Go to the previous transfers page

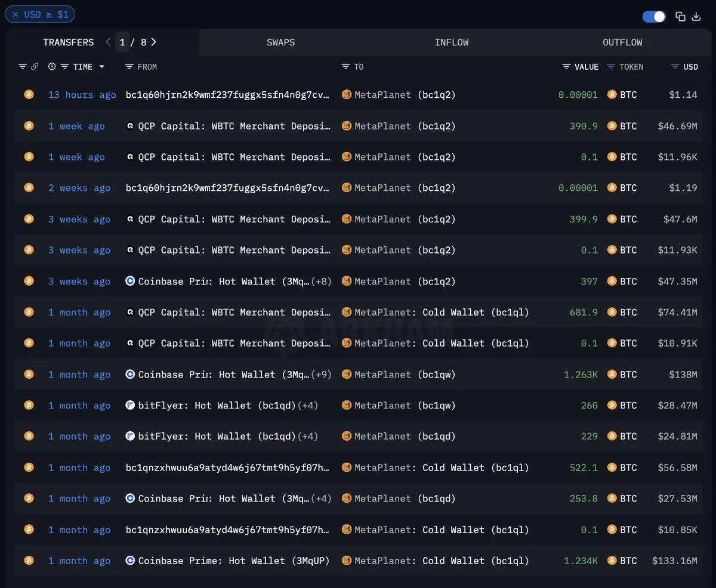pyautogui.click(x=108, y=42)
